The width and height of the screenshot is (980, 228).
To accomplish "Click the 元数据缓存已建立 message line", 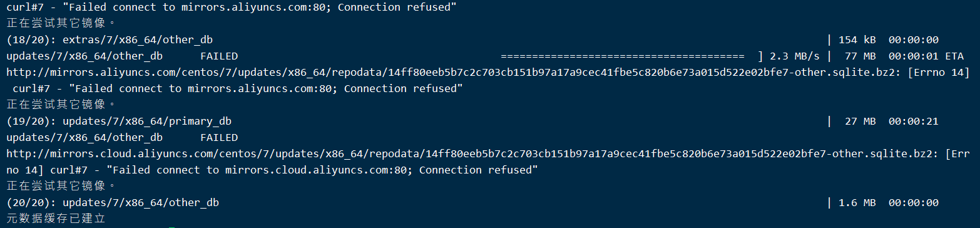I will tap(56, 219).
